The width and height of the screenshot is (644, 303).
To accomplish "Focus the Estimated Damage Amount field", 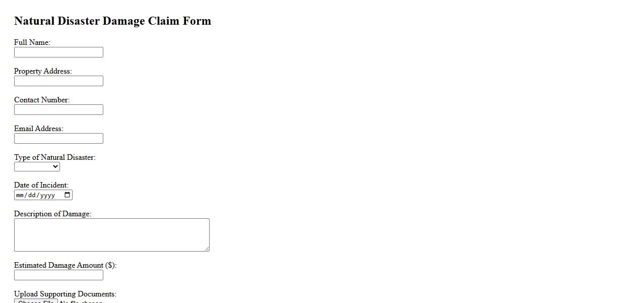I will tap(58, 275).
